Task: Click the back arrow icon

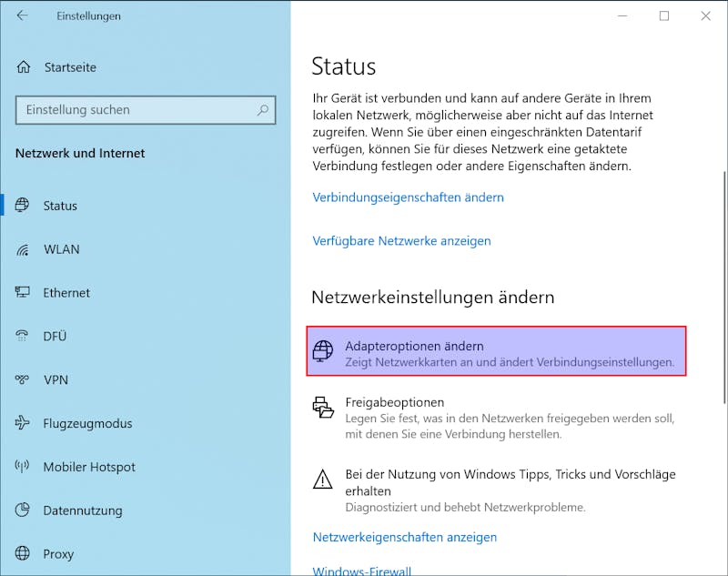Action: [x=22, y=15]
